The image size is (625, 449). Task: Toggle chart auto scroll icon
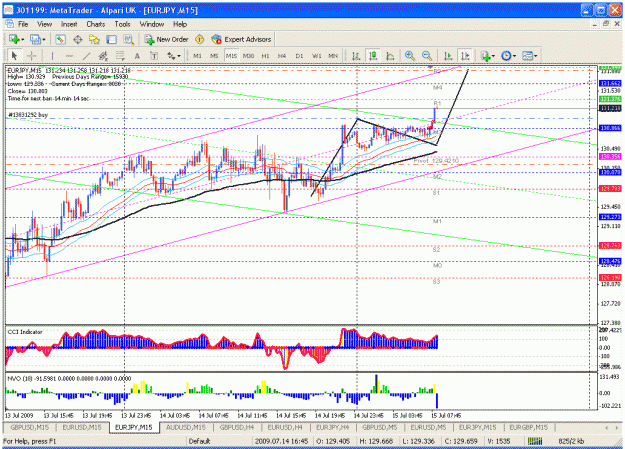coord(448,56)
